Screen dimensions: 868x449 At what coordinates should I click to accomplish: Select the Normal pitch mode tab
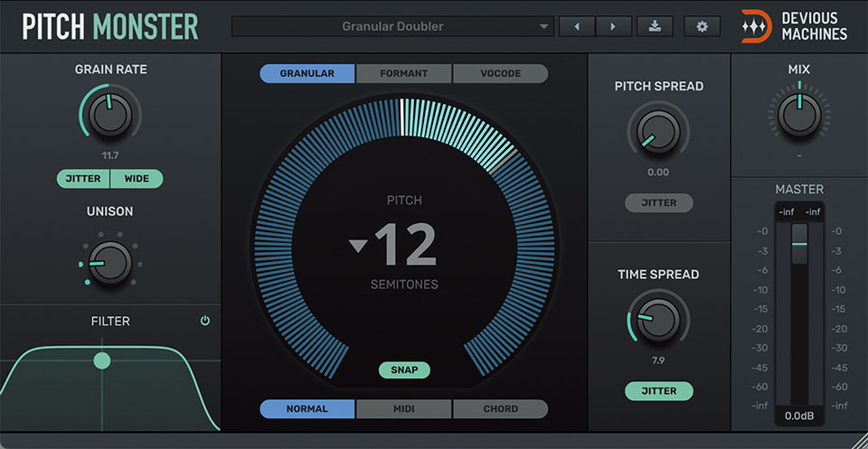click(307, 409)
